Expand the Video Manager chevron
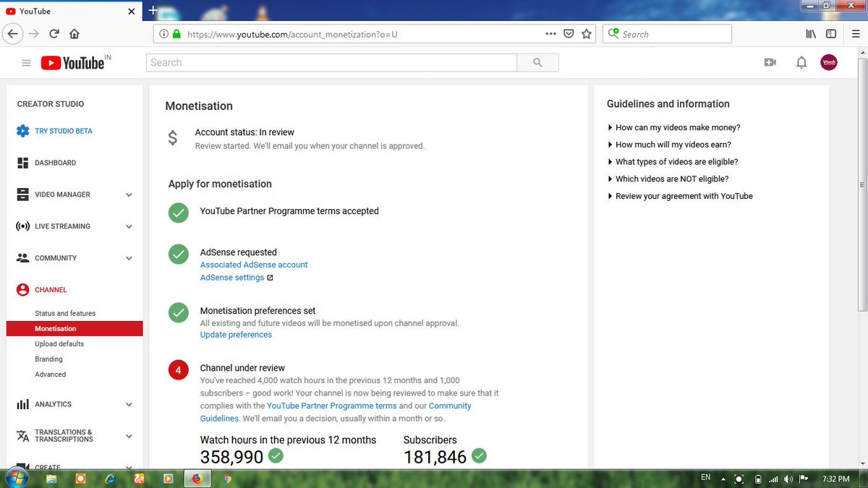This screenshot has height=488, width=868. tap(129, 194)
